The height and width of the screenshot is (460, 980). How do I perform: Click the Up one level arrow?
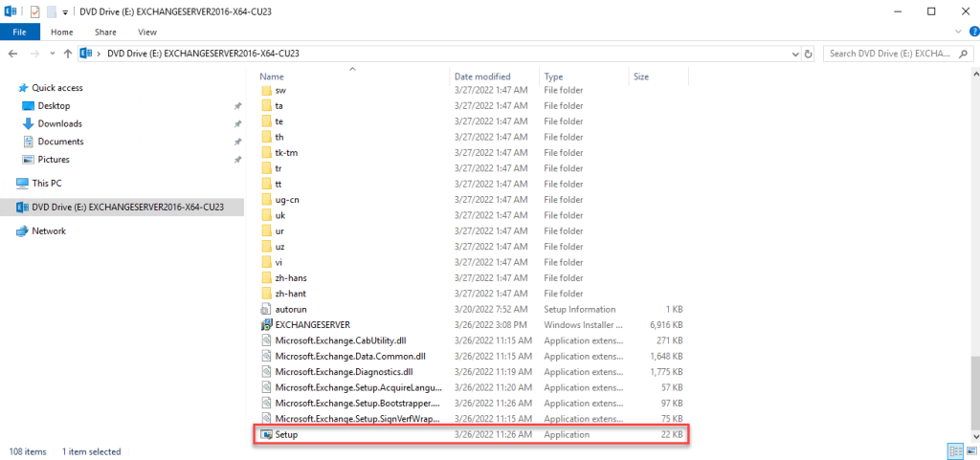65,54
